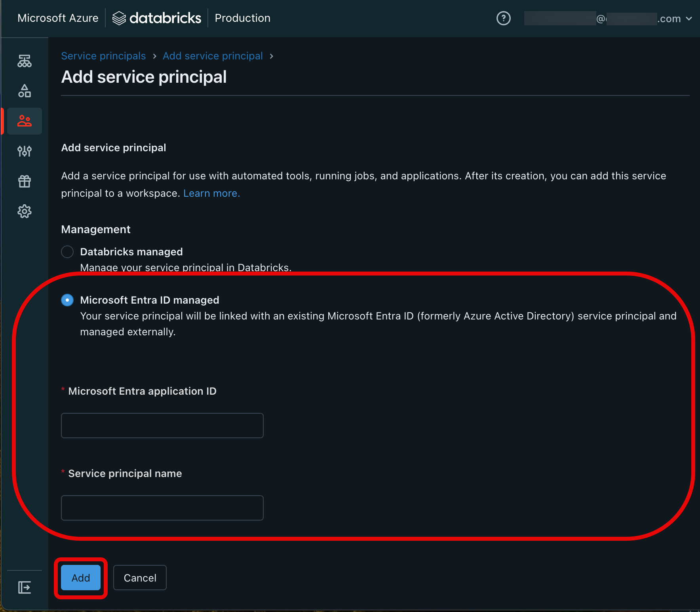Open the help question mark icon
Viewport: 700px width, 612px height.
pos(504,18)
